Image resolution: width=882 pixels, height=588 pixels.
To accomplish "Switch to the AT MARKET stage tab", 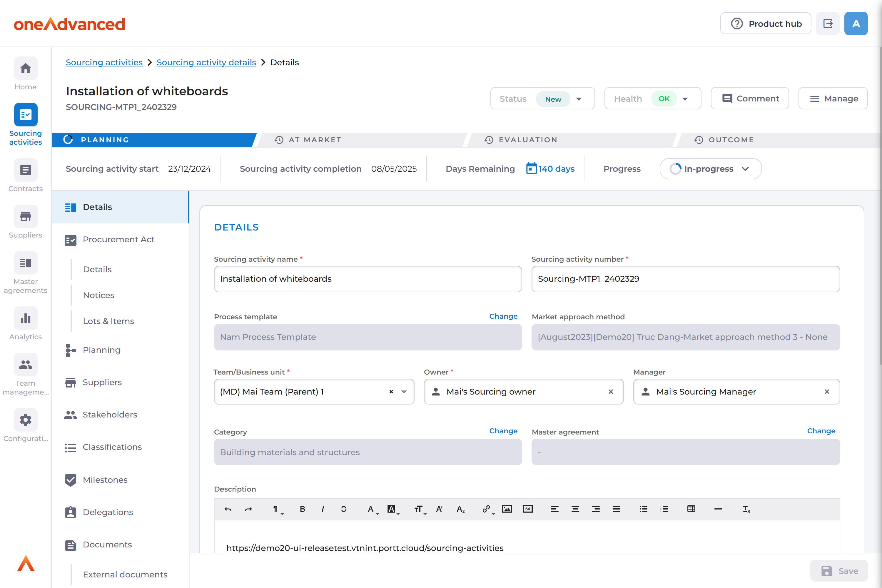I will [314, 140].
